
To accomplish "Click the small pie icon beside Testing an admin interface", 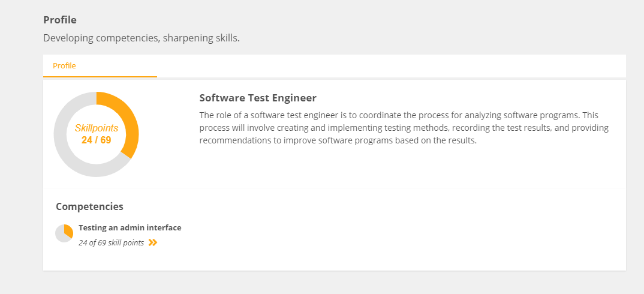I will [64, 233].
